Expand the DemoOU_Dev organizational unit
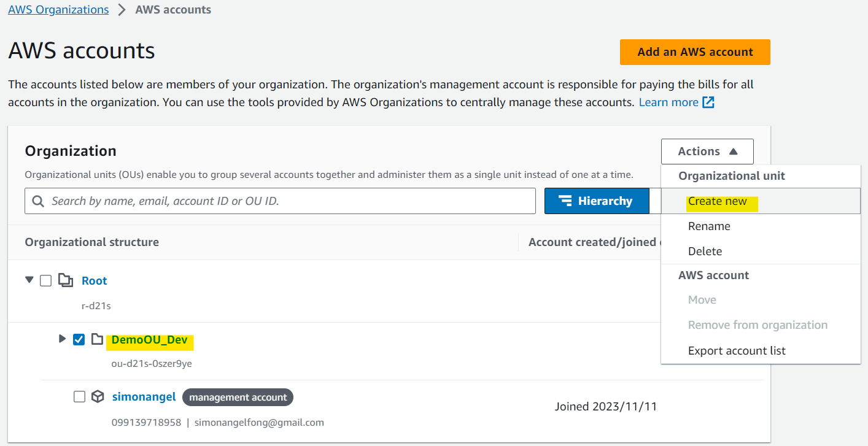The height and width of the screenshot is (446, 868). coord(62,339)
